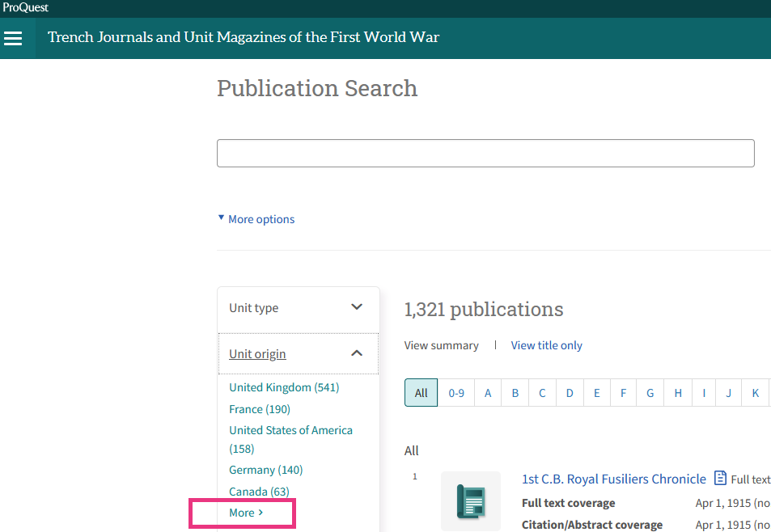
Task: Filter by Canada unit origin
Action: [x=259, y=492]
